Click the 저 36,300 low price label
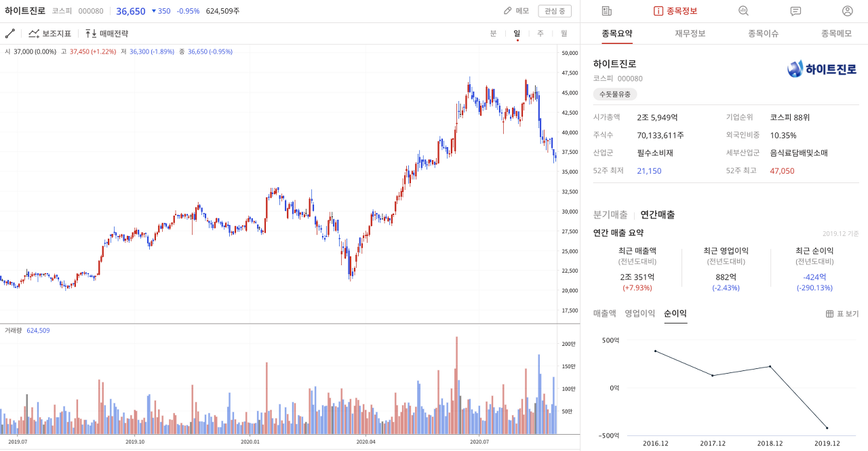 point(147,52)
